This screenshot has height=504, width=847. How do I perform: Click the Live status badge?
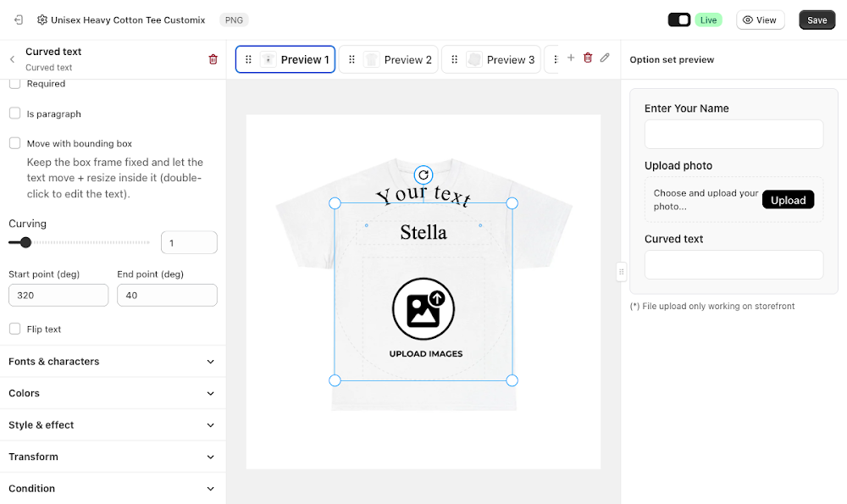coord(708,20)
